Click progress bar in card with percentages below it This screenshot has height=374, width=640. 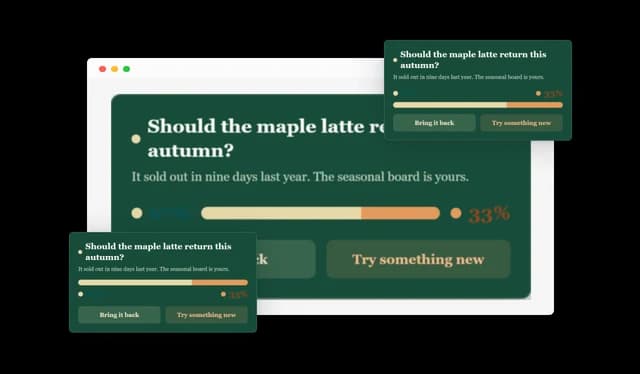[163, 283]
